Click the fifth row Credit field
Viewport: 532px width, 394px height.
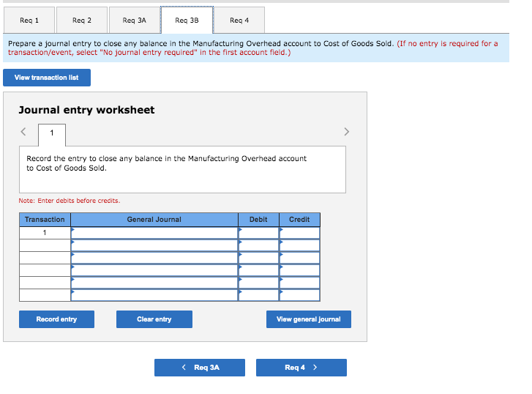[299, 283]
